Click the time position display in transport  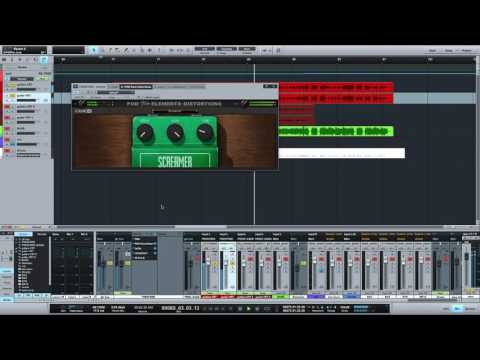180,308
